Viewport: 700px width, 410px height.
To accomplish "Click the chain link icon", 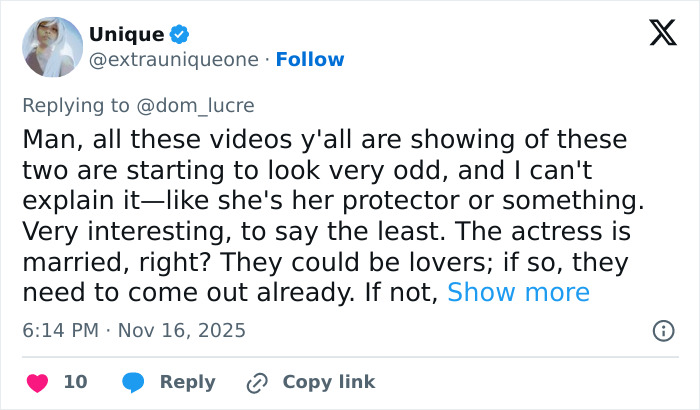I will (x=257, y=382).
